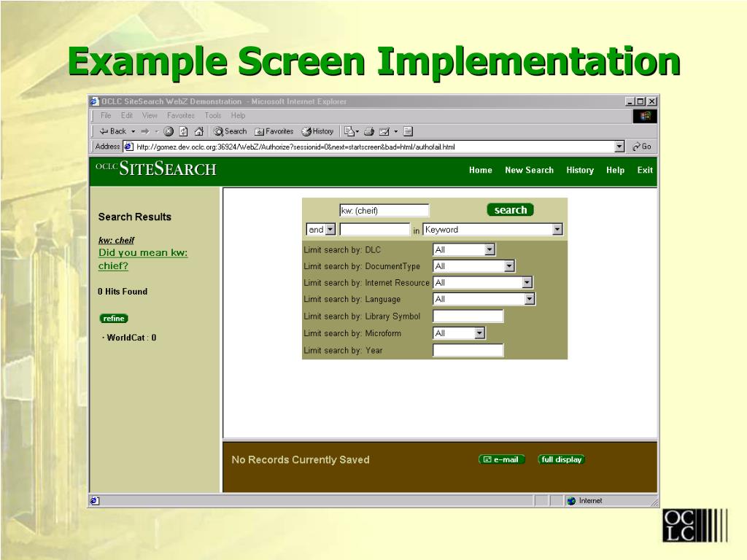Screen dimensions: 747x560
Task: Click the Edit page icon in toolbar
Action: coord(384,131)
